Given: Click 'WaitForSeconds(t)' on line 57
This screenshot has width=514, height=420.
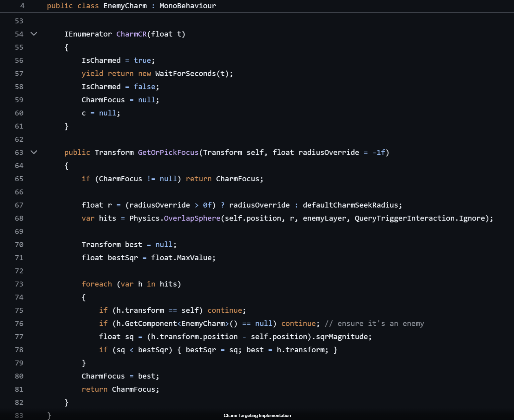Looking at the screenshot, I should pyautogui.click(x=192, y=73).
